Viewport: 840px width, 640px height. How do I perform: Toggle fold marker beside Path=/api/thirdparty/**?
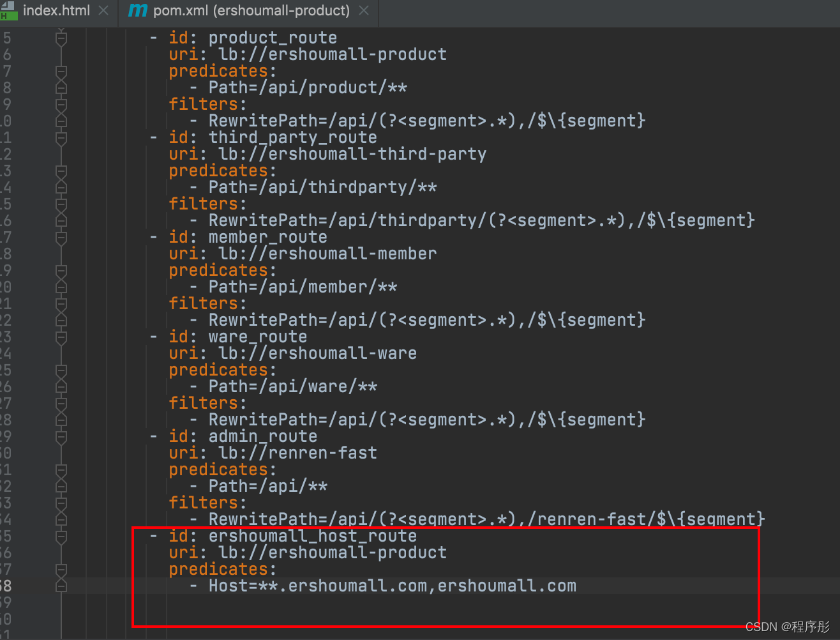coord(61,188)
